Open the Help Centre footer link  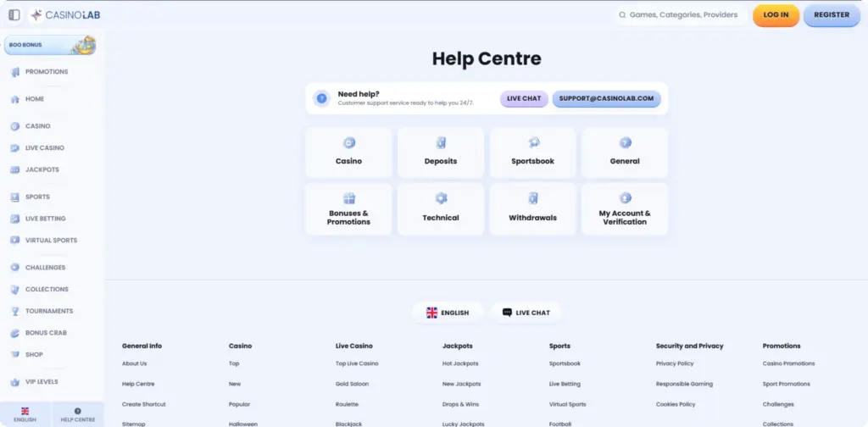coord(138,384)
